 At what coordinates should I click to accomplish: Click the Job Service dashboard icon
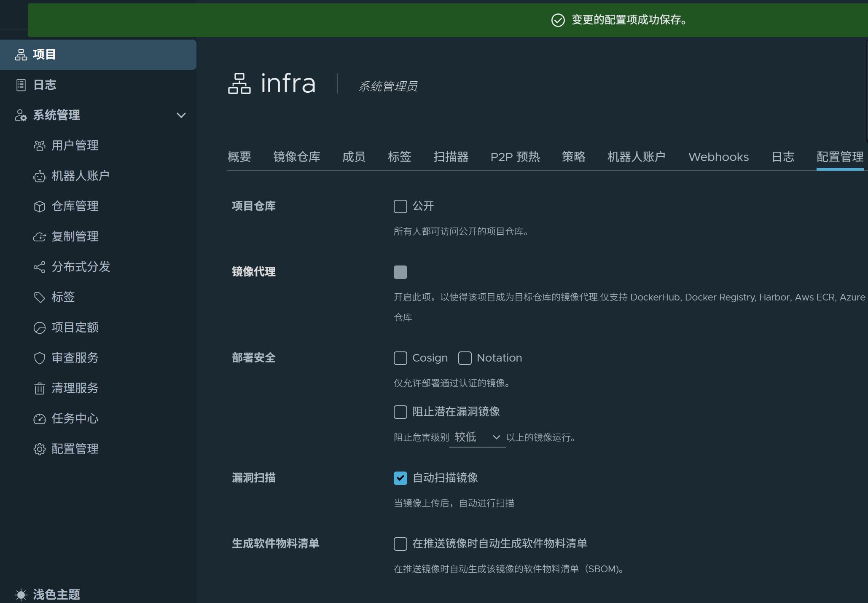[x=40, y=419]
